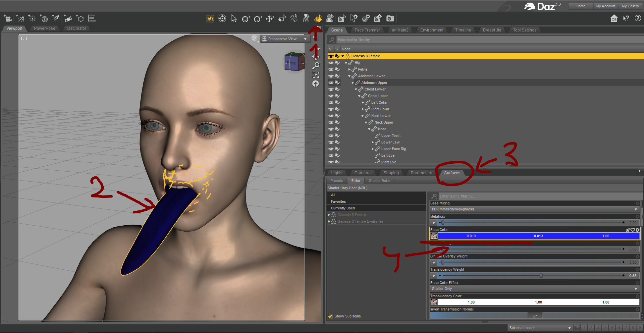Open the Face Transfer tab

367,30
